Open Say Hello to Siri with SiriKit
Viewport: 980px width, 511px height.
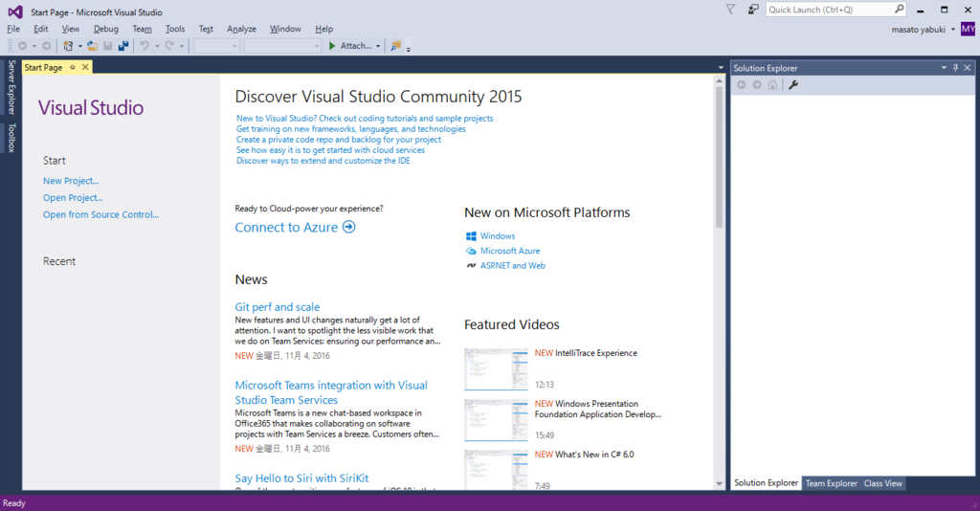click(301, 478)
